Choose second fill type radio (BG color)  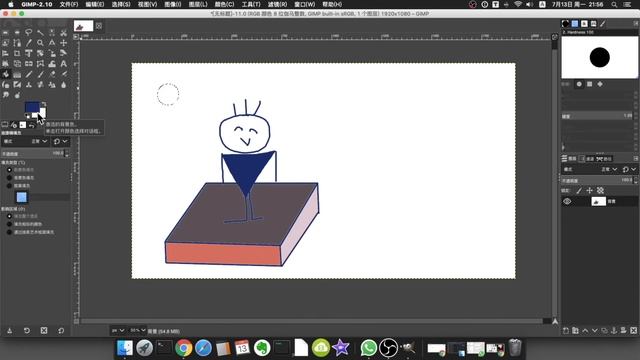click(x=9, y=178)
